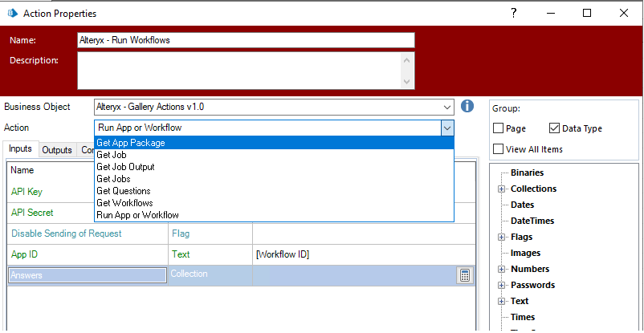
Task: Click the Collection data type cell
Action: pyautogui.click(x=210, y=275)
